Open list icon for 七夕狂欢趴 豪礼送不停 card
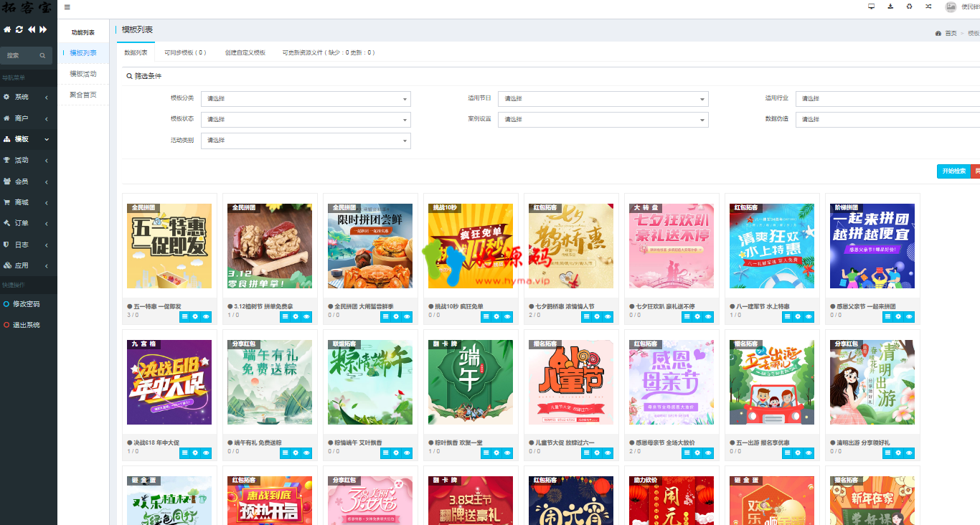Image resolution: width=980 pixels, height=525 pixels. pos(687,316)
